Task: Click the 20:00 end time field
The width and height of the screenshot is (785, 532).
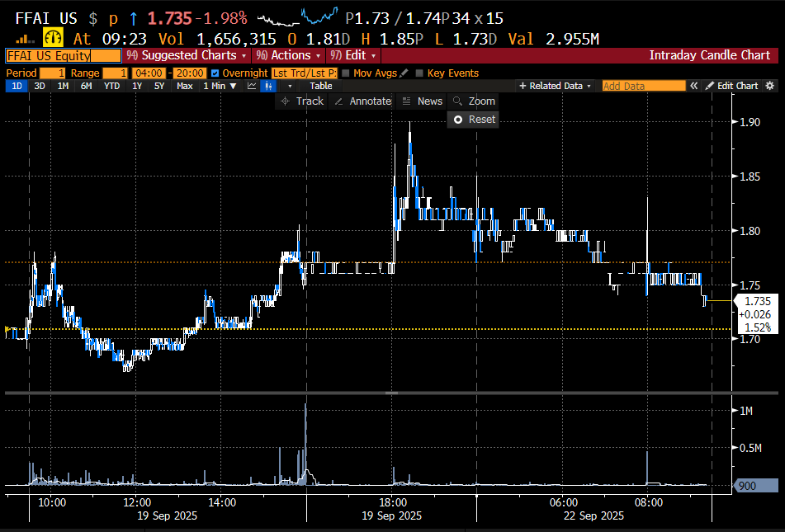Action: point(190,73)
